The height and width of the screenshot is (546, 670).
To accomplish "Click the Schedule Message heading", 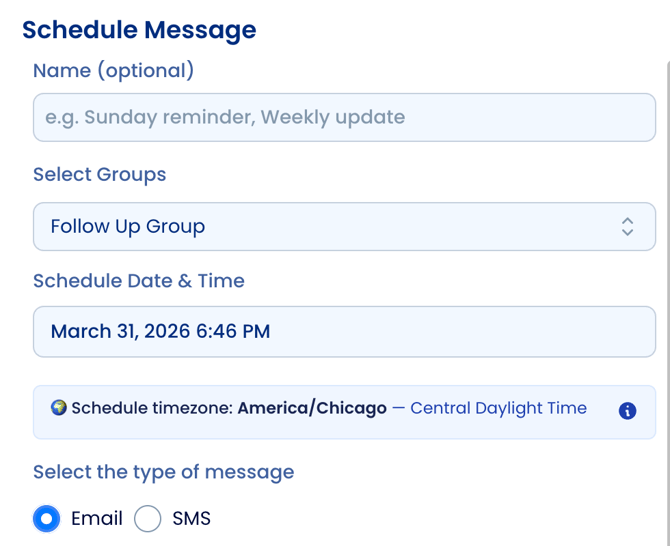I will click(139, 30).
